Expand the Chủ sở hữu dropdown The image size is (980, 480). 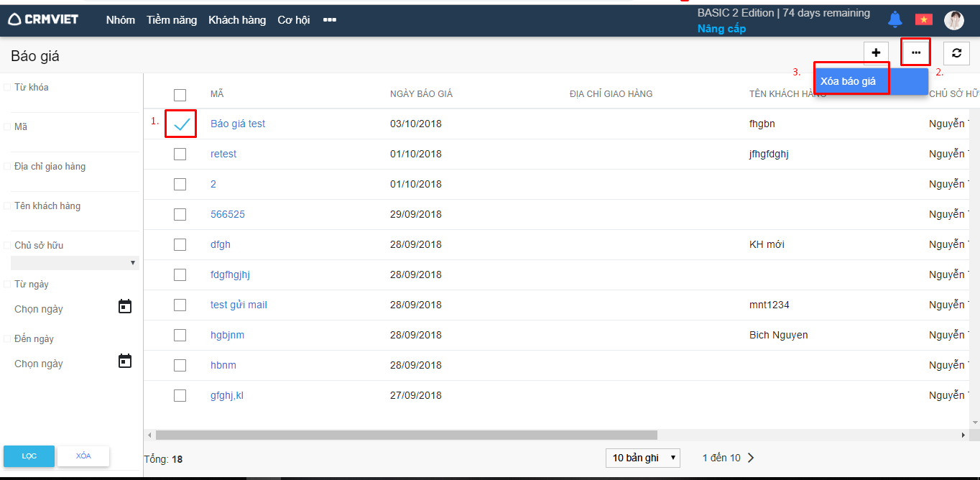[x=75, y=263]
